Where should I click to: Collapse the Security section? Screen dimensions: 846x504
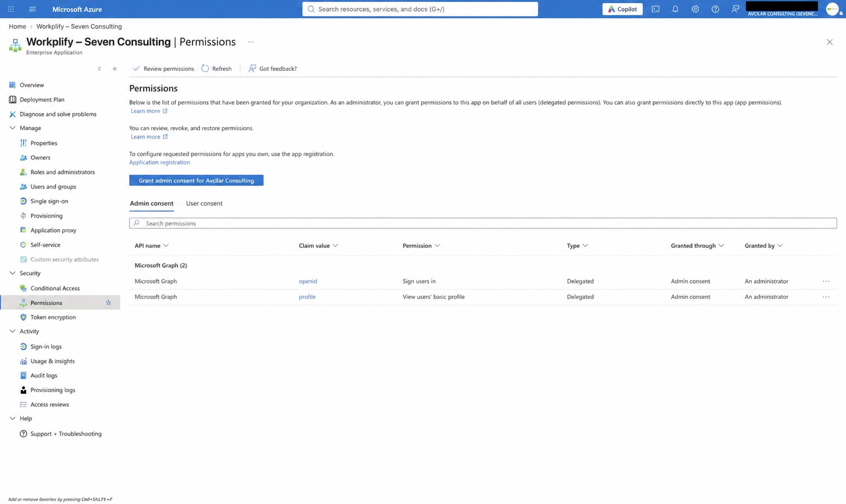click(13, 273)
